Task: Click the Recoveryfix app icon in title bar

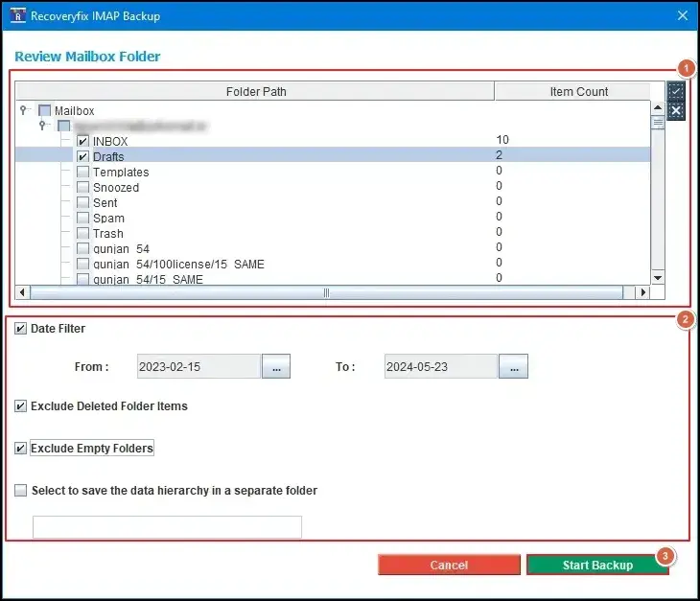Action: pos(18,15)
